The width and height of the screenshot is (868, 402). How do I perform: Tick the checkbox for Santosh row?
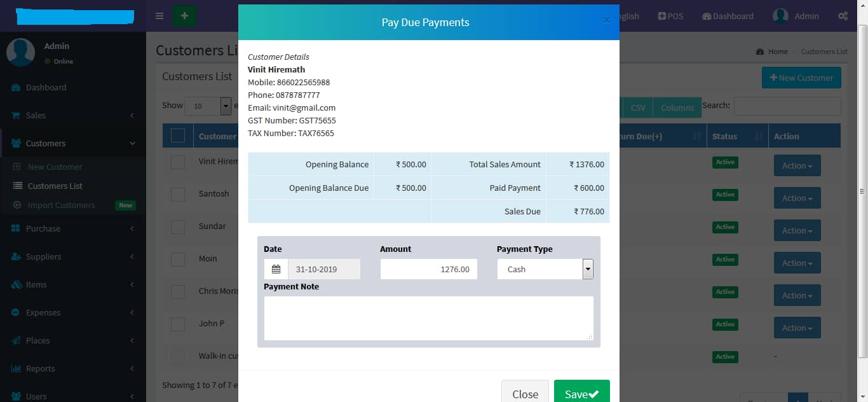click(x=178, y=194)
